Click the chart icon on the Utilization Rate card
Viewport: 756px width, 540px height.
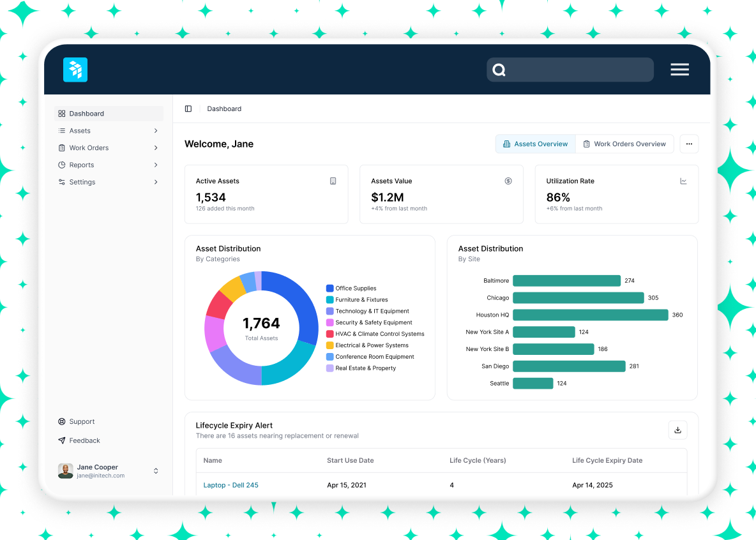[683, 181]
